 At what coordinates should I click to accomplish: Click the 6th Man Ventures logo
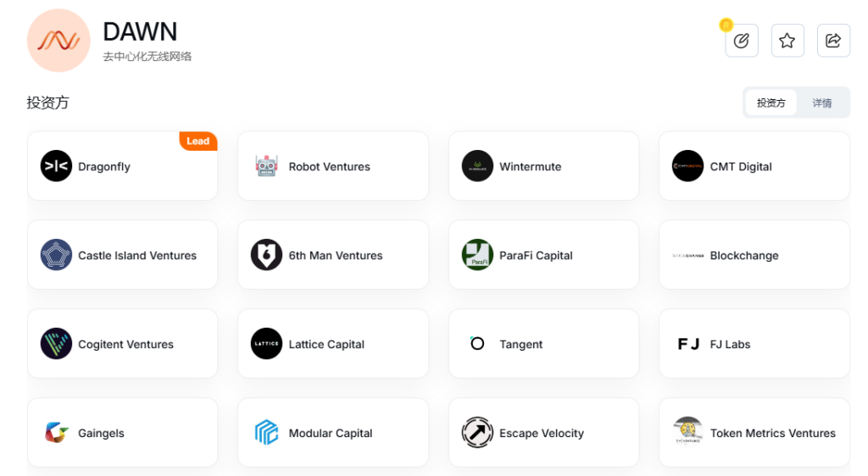[x=266, y=255]
